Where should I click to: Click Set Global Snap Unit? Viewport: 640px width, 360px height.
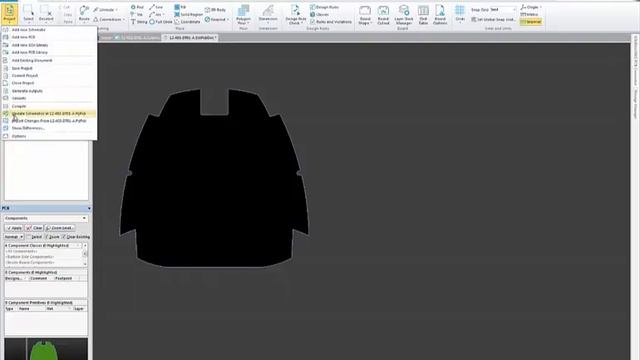[493, 19]
